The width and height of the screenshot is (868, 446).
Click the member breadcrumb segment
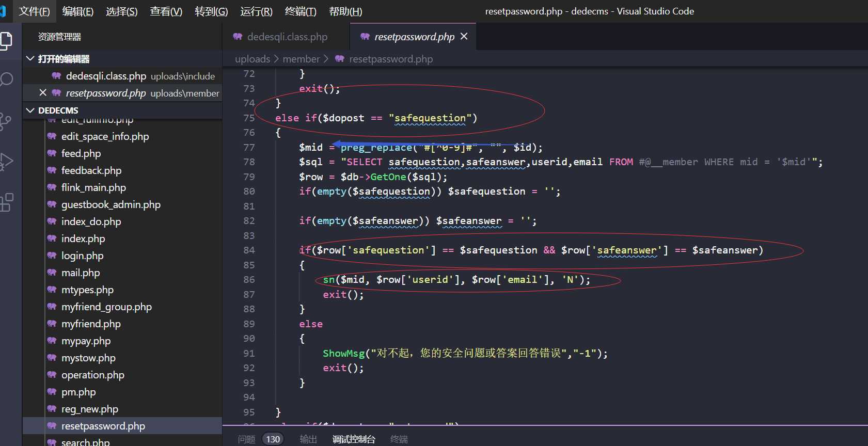tap(302, 59)
